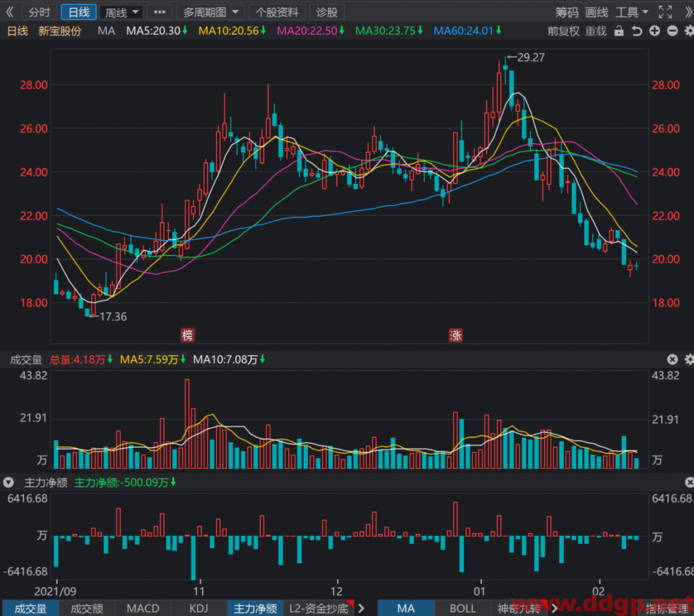Switch to 分时 intraday view
694x616 pixels.
point(39,12)
